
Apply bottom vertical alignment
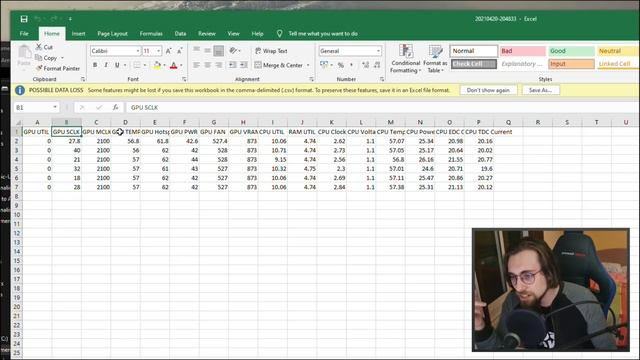(219, 50)
